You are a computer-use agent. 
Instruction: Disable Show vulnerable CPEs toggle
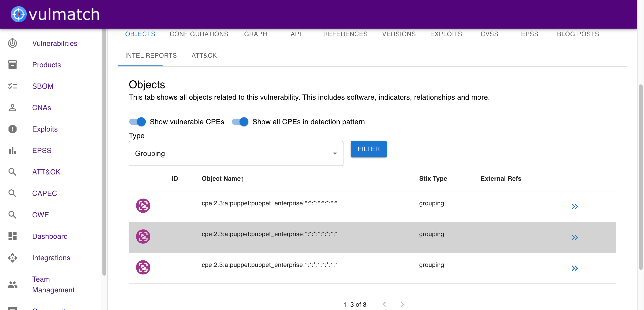[138, 122]
